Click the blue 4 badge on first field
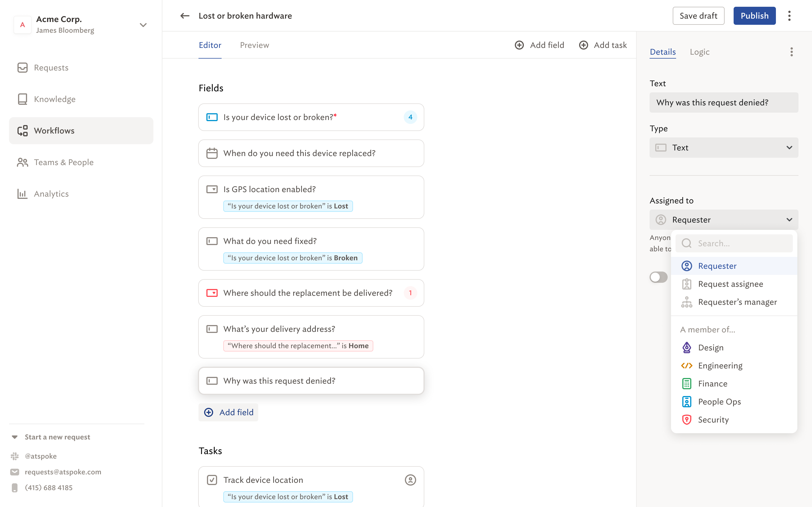The height and width of the screenshot is (507, 812). pyautogui.click(x=410, y=117)
